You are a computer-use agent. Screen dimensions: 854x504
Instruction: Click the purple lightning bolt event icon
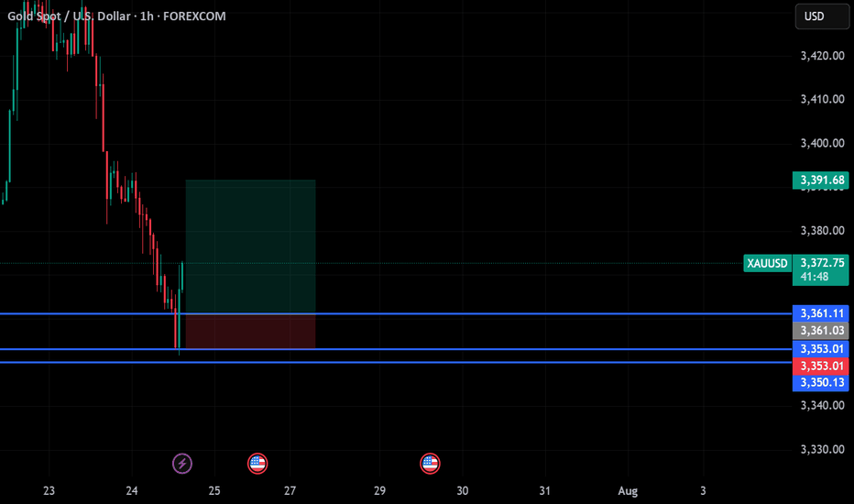click(x=182, y=464)
